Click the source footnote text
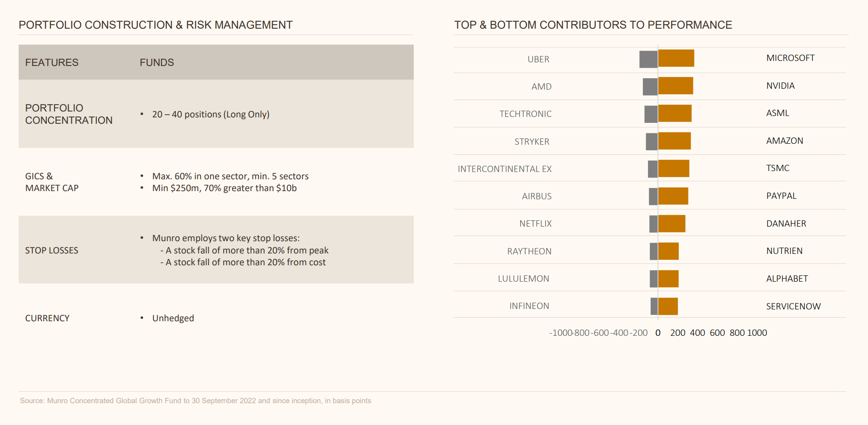 (196, 400)
